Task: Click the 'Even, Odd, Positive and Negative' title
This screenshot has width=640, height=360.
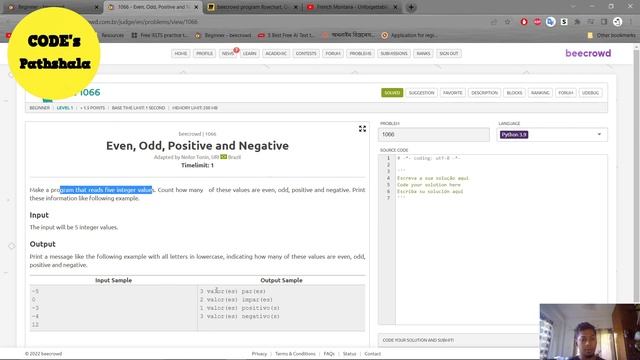Action: [x=197, y=146]
